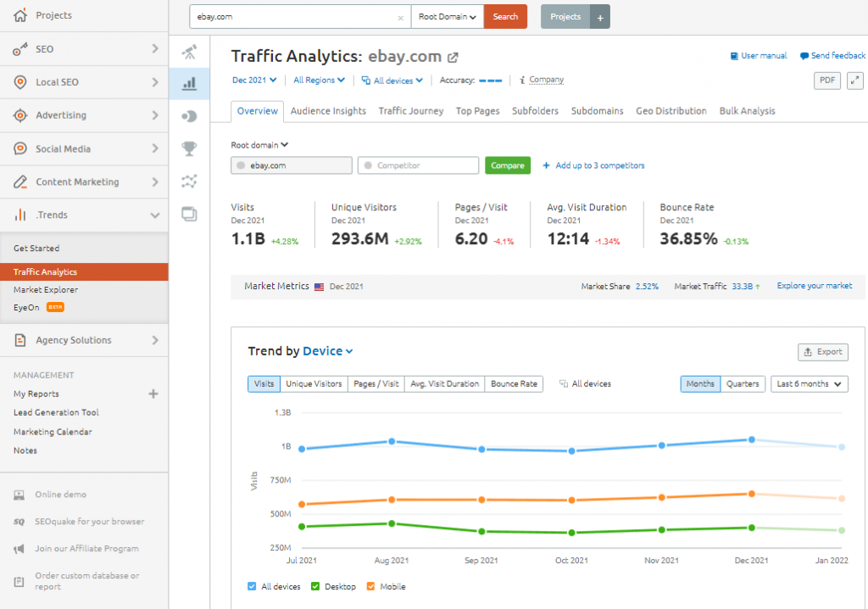Open ebay.com via external link icon

tap(453, 57)
